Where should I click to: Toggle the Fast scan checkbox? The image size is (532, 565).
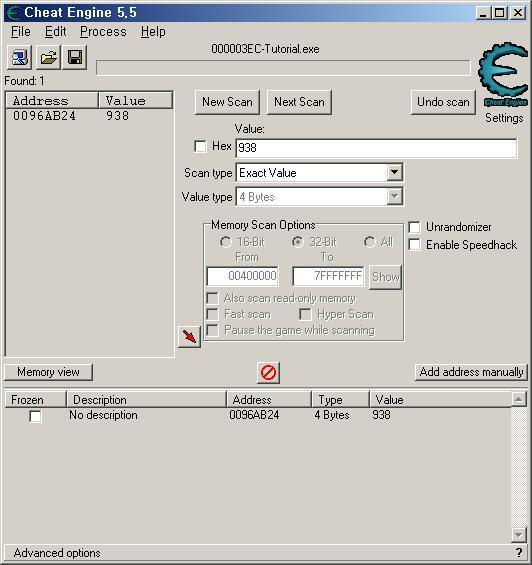(212, 314)
